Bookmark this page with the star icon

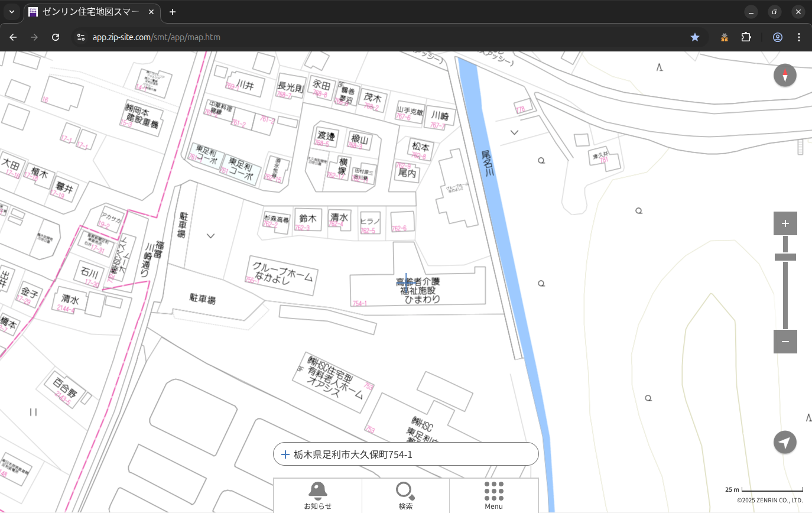tap(695, 37)
